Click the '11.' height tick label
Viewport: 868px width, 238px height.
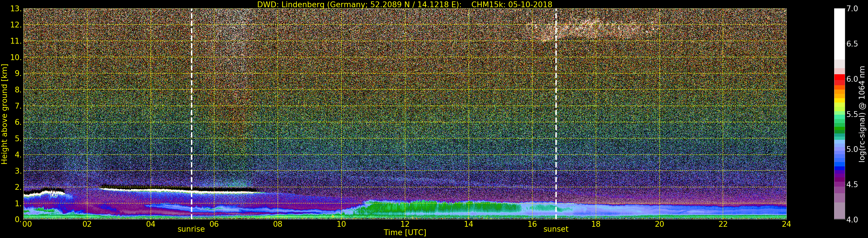pos(16,41)
